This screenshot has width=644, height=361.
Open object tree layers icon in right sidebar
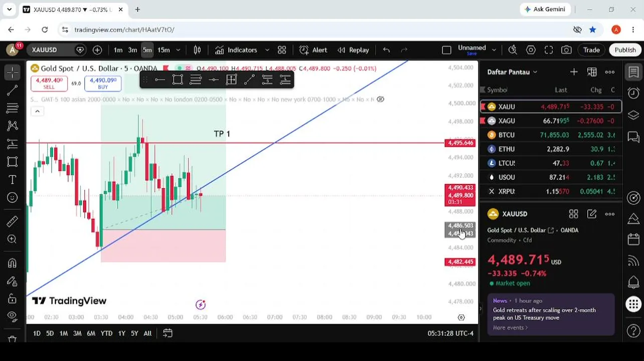[x=633, y=115]
